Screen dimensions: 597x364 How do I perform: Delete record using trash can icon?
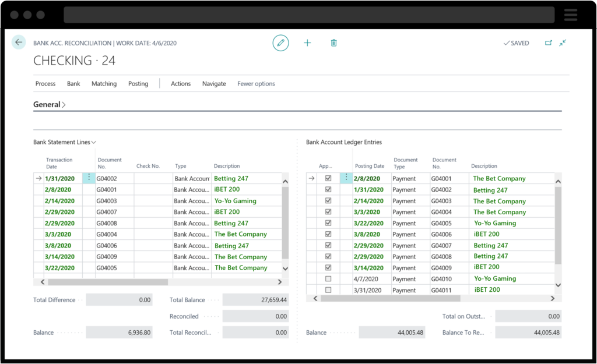click(333, 43)
